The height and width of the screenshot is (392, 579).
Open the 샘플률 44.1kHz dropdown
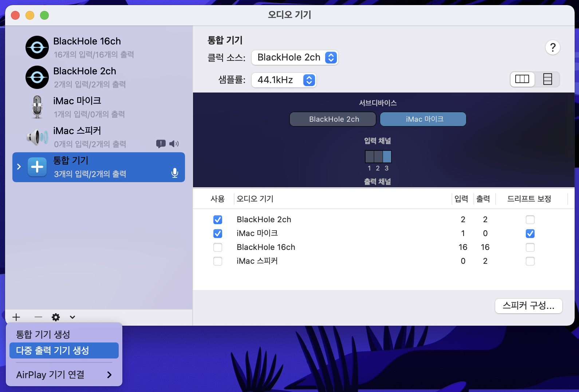[284, 80]
